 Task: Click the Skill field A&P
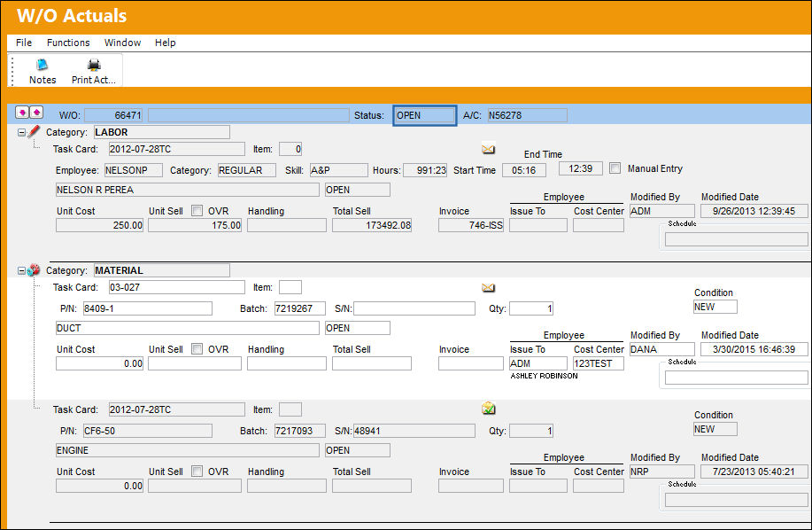(x=338, y=170)
